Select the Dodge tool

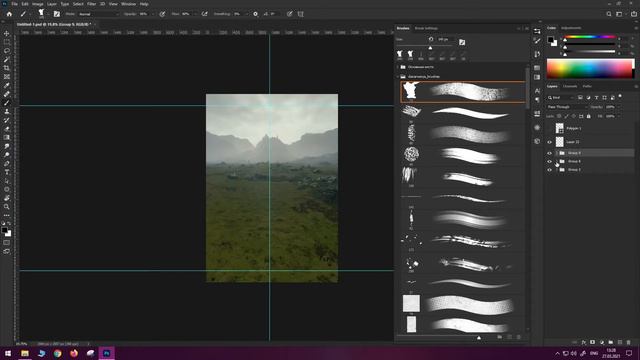[x=7, y=155]
